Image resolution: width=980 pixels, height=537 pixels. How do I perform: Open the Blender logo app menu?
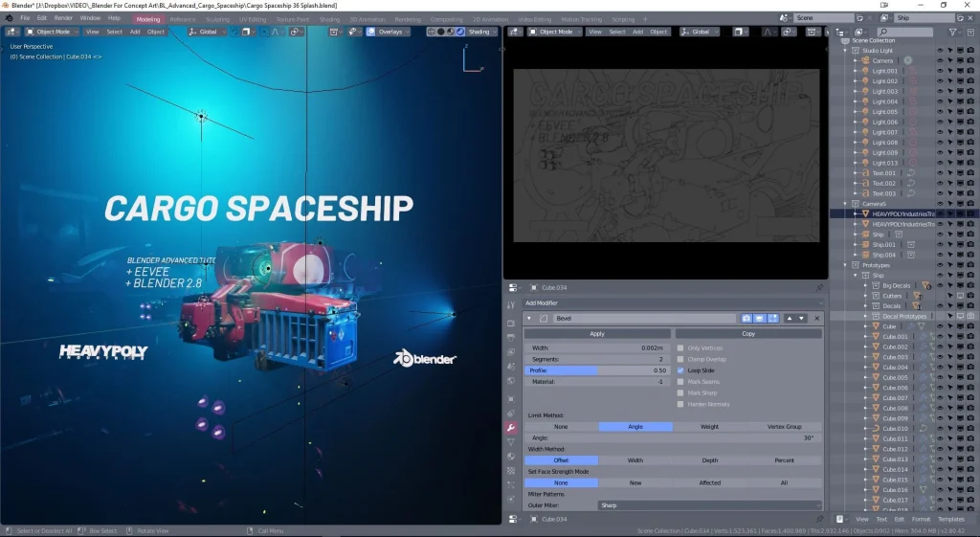pos(9,18)
